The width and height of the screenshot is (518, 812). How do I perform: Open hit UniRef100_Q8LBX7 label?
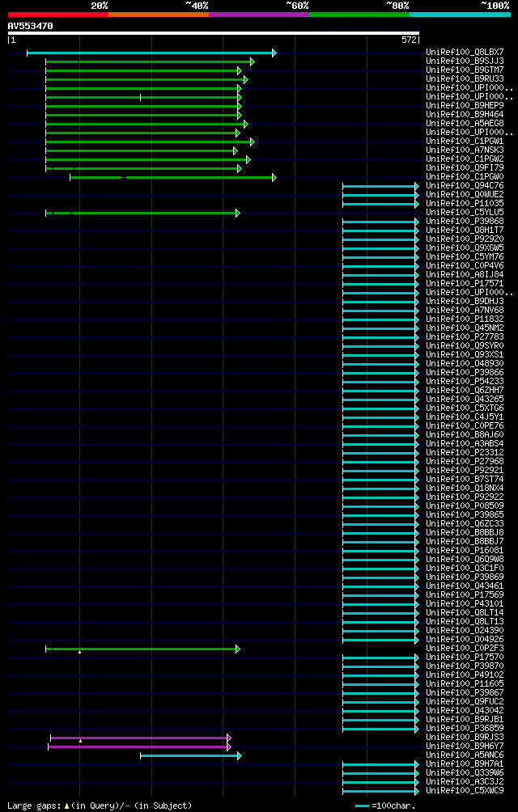[465, 52]
